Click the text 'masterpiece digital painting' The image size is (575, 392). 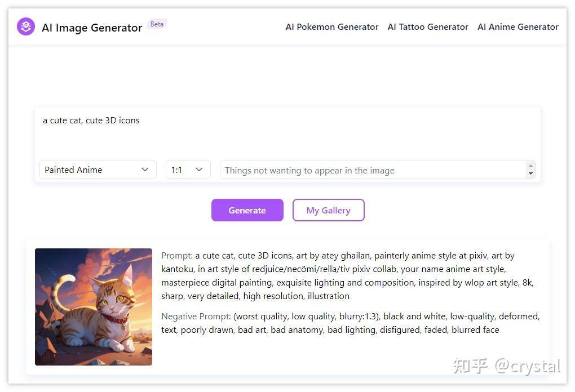pyautogui.click(x=216, y=283)
